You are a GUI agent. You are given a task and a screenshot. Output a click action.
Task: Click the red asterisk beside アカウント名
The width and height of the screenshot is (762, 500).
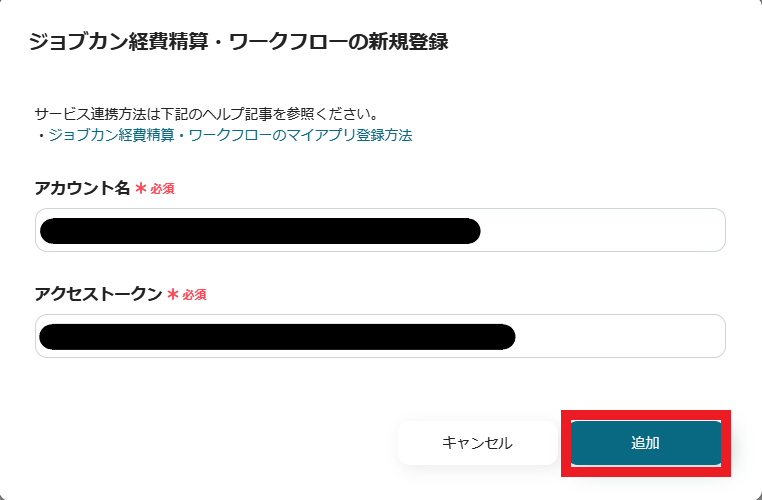(141, 188)
